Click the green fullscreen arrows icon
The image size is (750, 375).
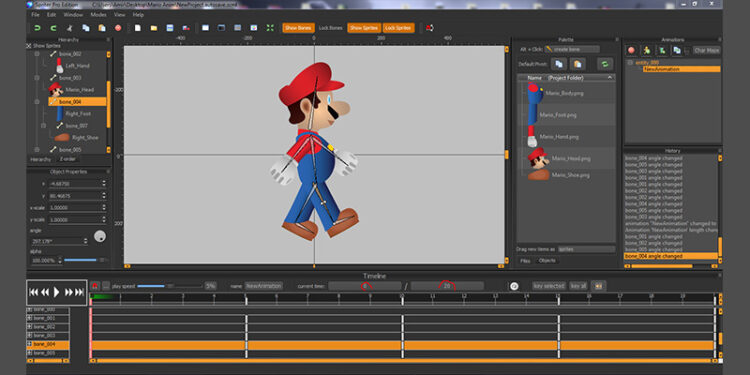click(270, 28)
